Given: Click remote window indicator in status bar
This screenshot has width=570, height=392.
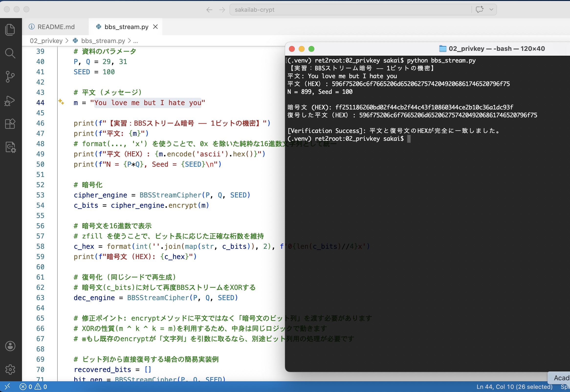Looking at the screenshot, I should 7,387.
